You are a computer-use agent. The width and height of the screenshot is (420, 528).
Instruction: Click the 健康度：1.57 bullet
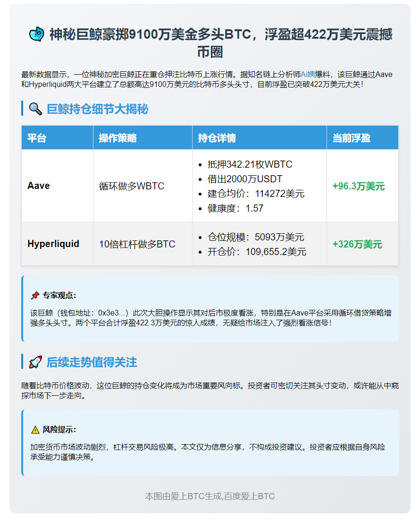[x=235, y=208]
